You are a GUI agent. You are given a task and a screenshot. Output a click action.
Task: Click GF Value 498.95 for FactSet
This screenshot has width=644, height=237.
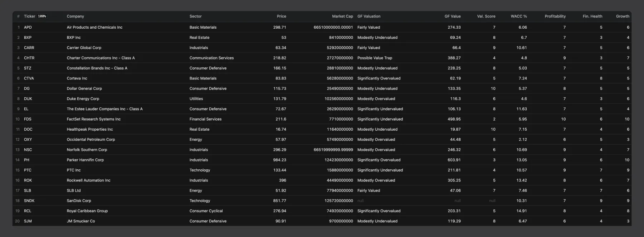coord(454,119)
